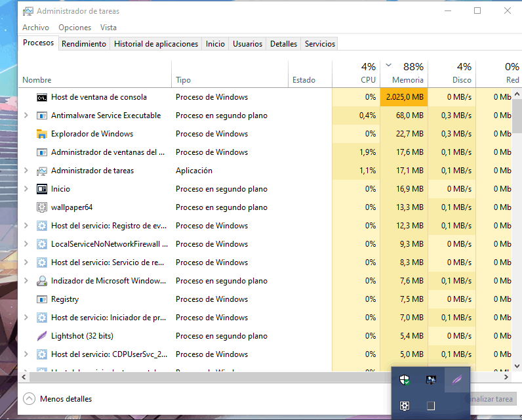Click the 68,0 MB memory value
The width and height of the screenshot is (522, 420).
pos(409,115)
